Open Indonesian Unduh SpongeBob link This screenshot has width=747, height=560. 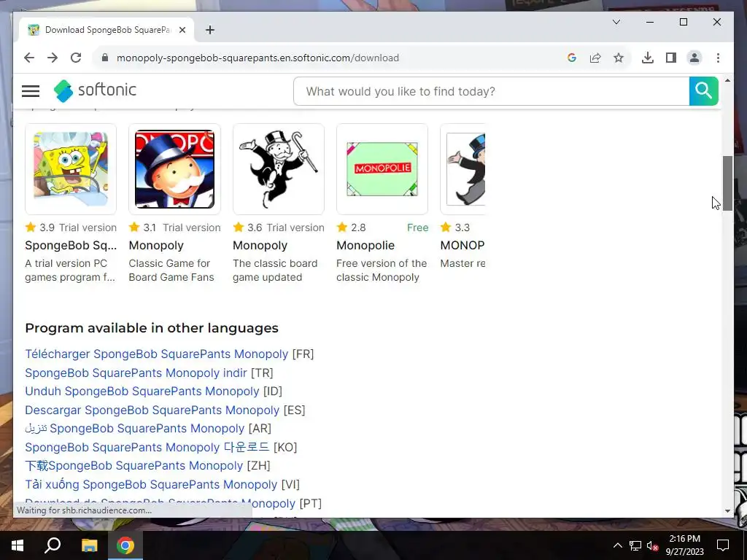(142, 391)
